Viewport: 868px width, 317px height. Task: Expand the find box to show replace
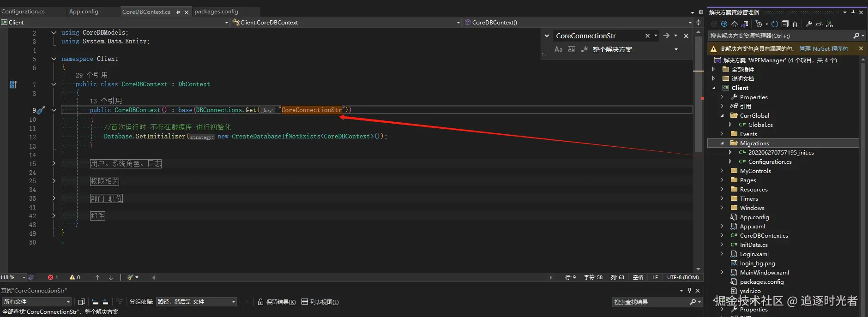547,36
